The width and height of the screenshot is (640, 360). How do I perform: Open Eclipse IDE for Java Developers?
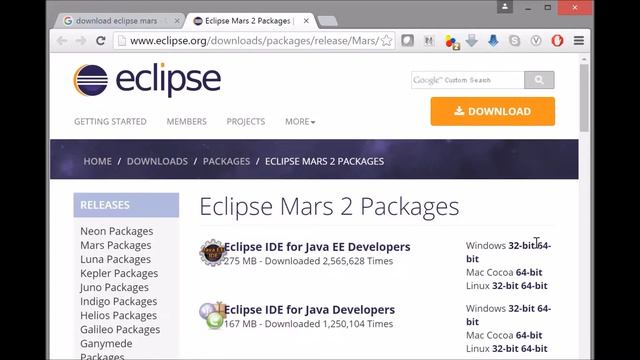pos(309,310)
